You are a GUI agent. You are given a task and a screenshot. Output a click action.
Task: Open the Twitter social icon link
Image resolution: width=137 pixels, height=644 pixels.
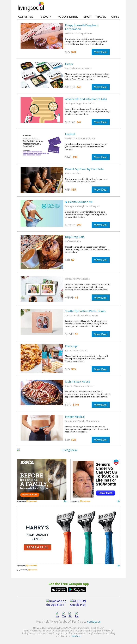coord(64,615)
